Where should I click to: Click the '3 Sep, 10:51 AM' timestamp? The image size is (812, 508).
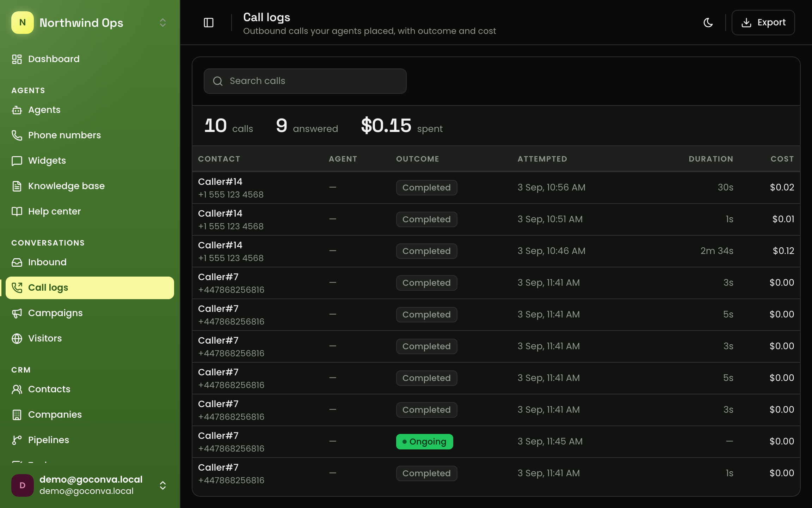[550, 219]
